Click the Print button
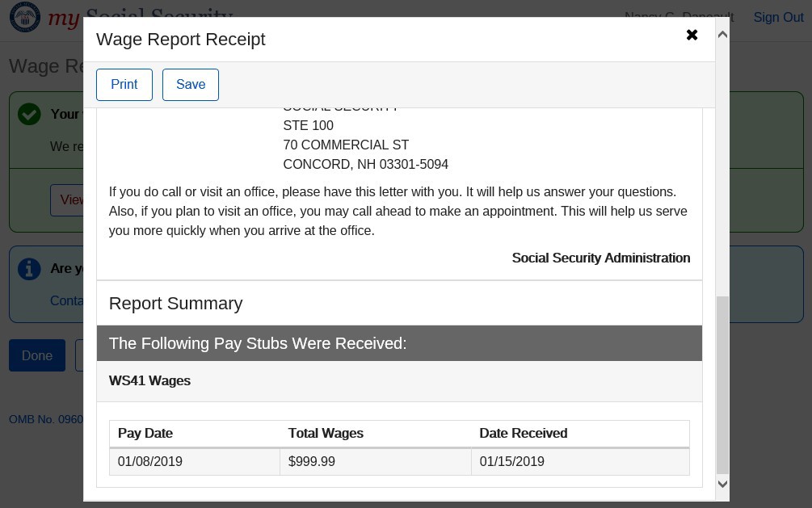Image resolution: width=812 pixels, height=508 pixels. tap(124, 85)
